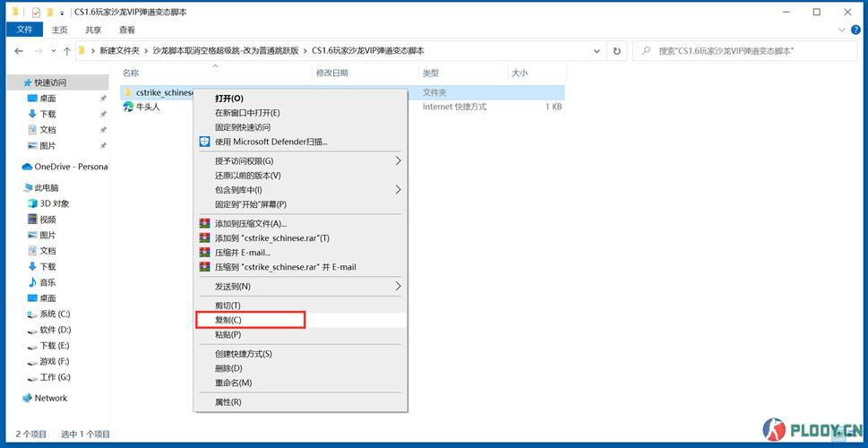
Task: Choose 还原以前的版本(V)
Action: pyautogui.click(x=300, y=176)
